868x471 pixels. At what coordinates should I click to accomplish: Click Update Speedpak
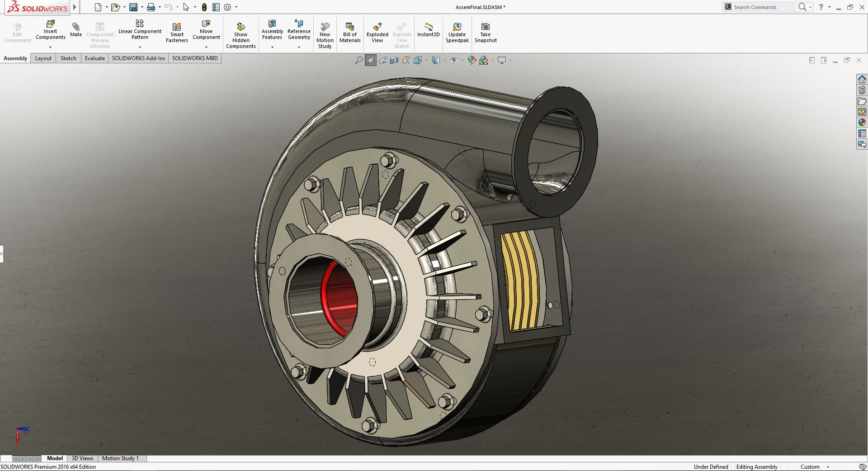tap(457, 33)
